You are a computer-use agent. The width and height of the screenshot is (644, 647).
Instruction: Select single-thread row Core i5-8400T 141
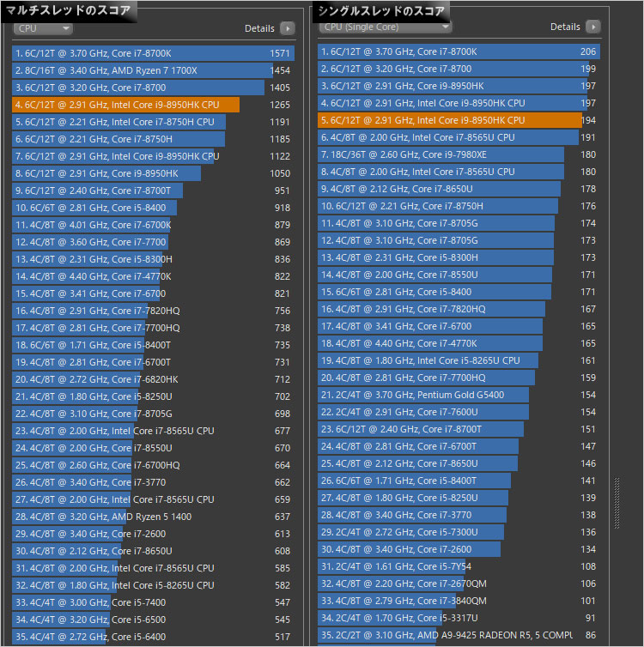(x=459, y=481)
